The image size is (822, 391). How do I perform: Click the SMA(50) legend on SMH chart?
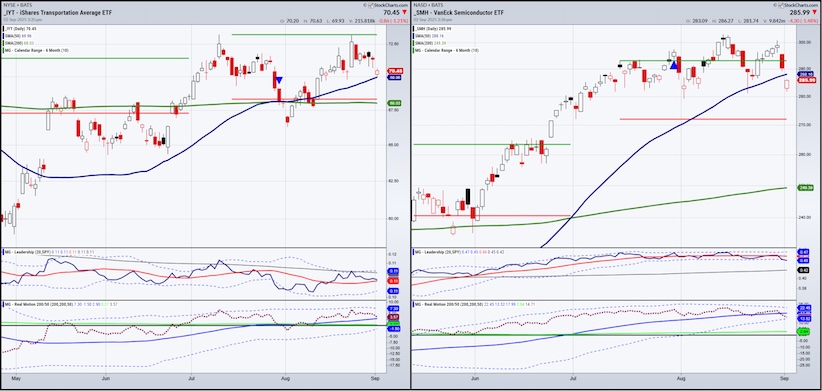coord(428,35)
